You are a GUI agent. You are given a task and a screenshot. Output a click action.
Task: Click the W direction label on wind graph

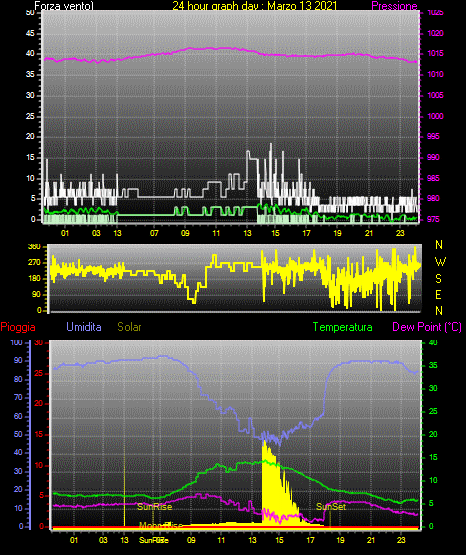(440, 262)
